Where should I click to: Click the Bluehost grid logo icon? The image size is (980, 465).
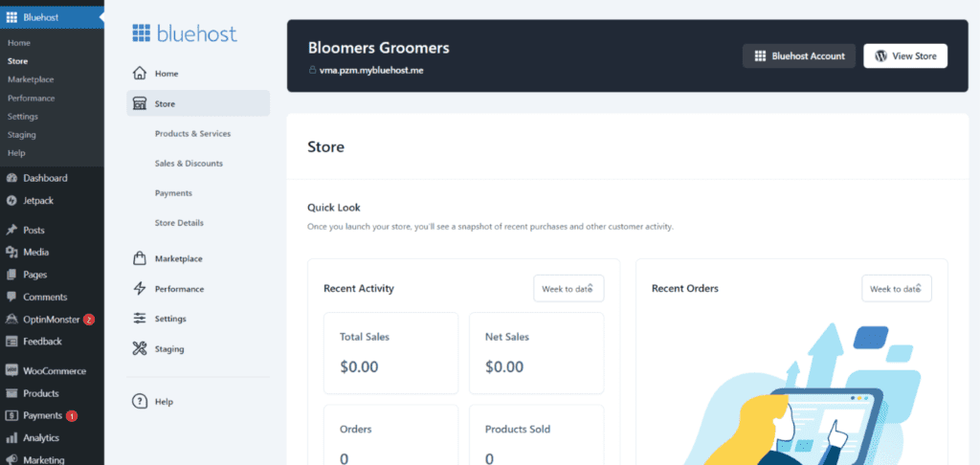[x=142, y=33]
